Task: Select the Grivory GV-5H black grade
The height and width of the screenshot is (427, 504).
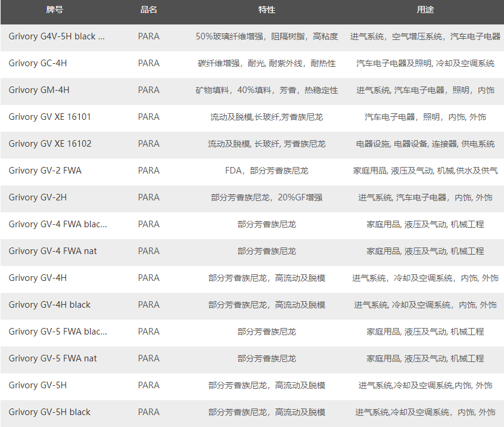Action: [x=49, y=412]
